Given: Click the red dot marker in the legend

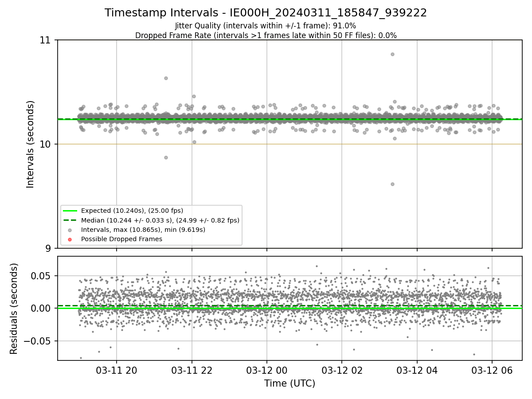Looking at the screenshot, I should coord(70,239).
